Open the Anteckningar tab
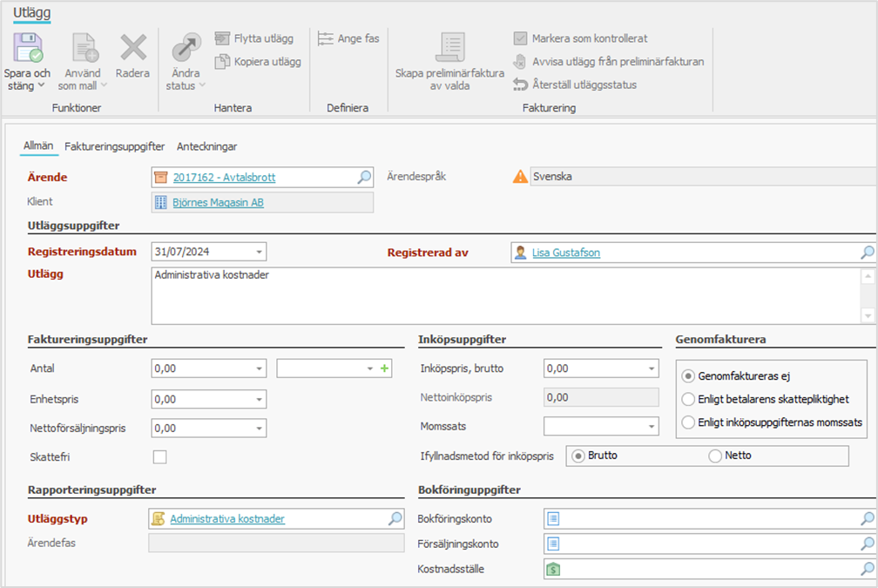 point(206,146)
